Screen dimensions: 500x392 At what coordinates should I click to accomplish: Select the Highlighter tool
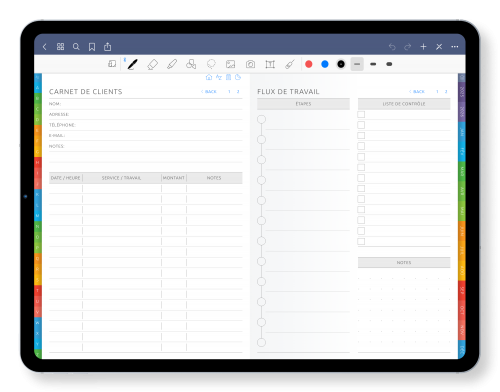[172, 64]
